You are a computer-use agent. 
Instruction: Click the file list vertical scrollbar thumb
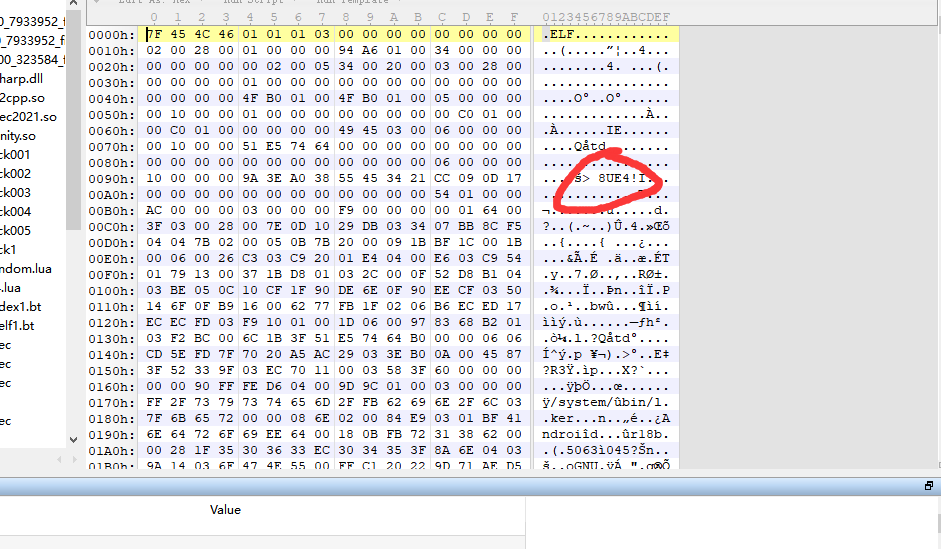coord(73,119)
